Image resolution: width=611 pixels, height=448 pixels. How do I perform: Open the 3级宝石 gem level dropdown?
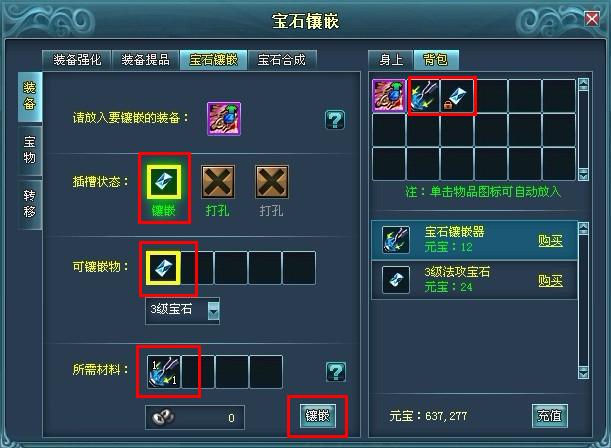(x=214, y=310)
